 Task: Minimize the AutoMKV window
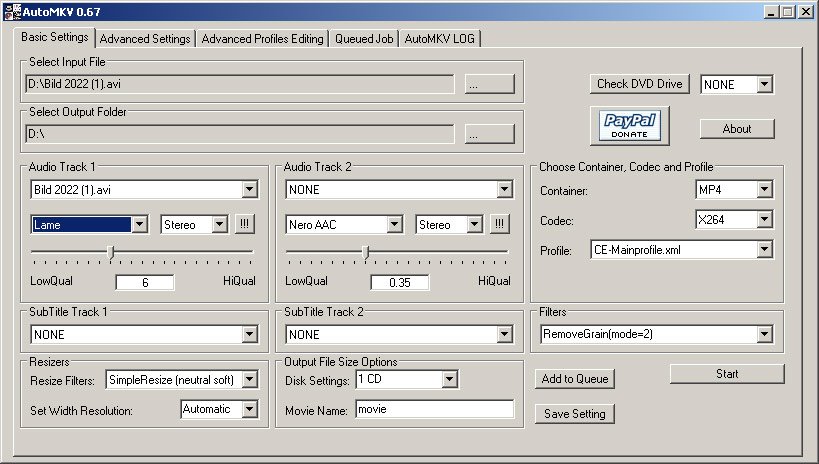771,11
